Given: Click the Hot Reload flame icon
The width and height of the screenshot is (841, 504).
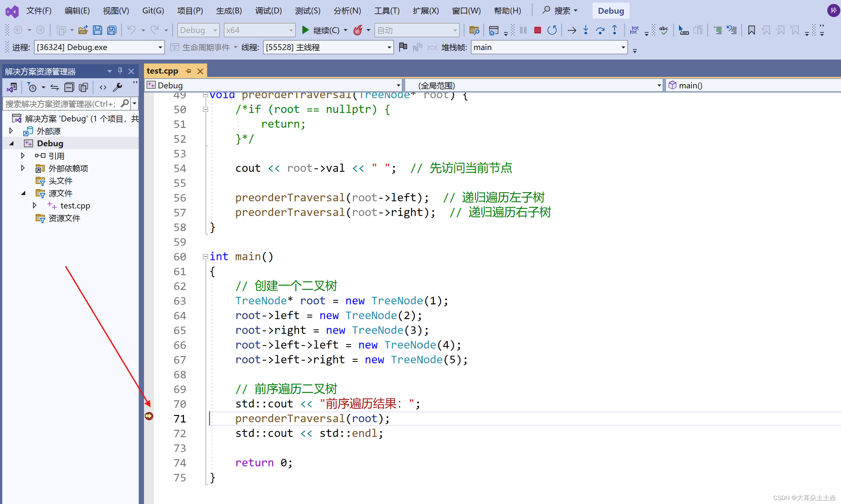Looking at the screenshot, I should point(358,30).
